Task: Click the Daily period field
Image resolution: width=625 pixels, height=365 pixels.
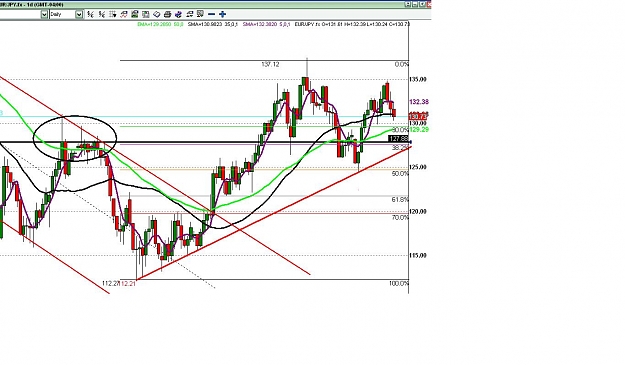Action: point(63,14)
